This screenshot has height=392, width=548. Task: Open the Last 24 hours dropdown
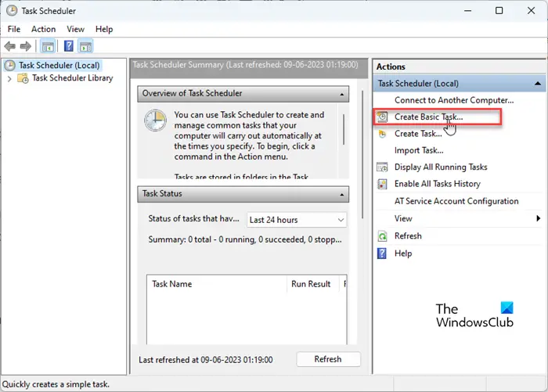click(x=297, y=220)
